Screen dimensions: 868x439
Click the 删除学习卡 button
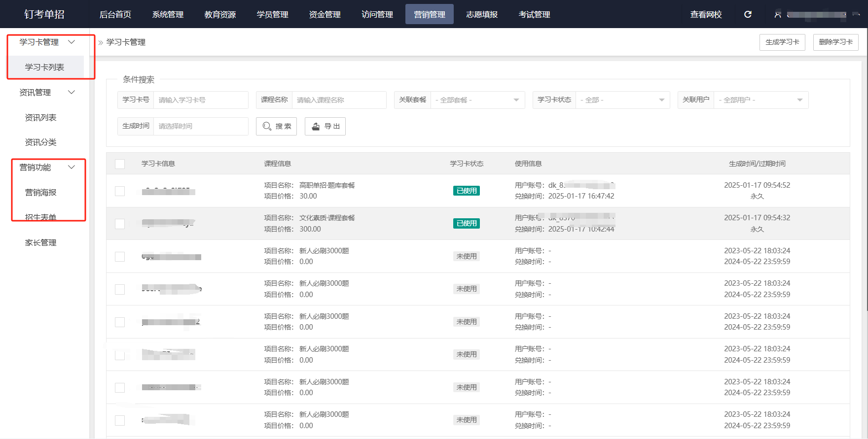point(835,42)
